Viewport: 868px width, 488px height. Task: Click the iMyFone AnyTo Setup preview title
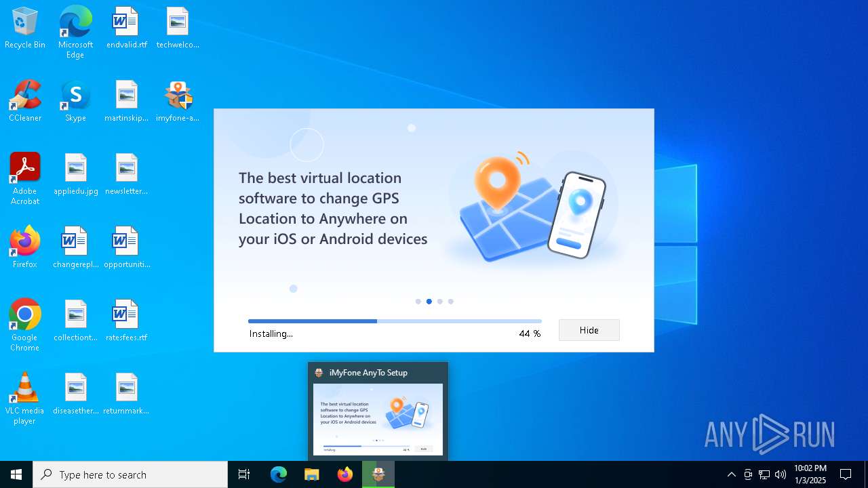[x=368, y=373]
